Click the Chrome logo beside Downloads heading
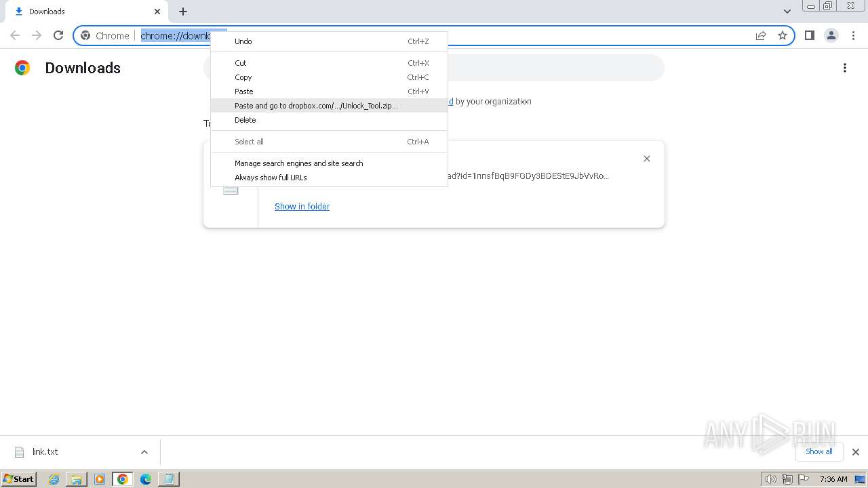 (x=22, y=68)
